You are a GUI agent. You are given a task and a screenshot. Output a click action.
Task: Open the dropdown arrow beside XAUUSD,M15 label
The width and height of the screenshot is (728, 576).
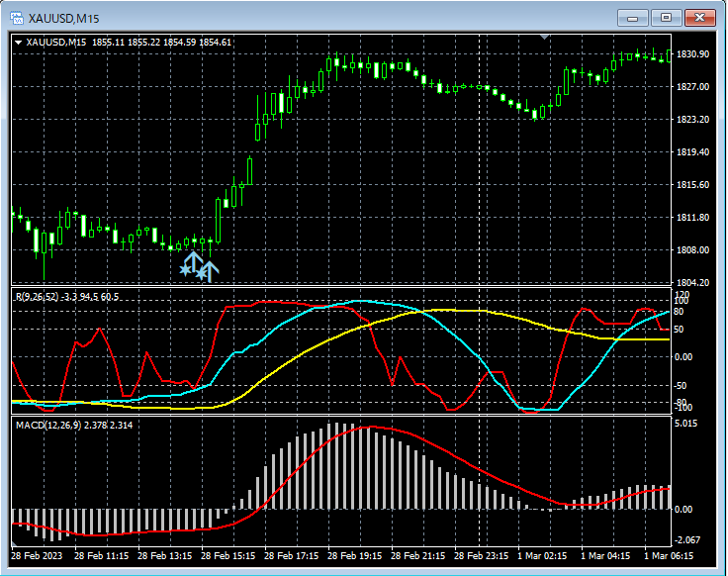pyautogui.click(x=18, y=43)
